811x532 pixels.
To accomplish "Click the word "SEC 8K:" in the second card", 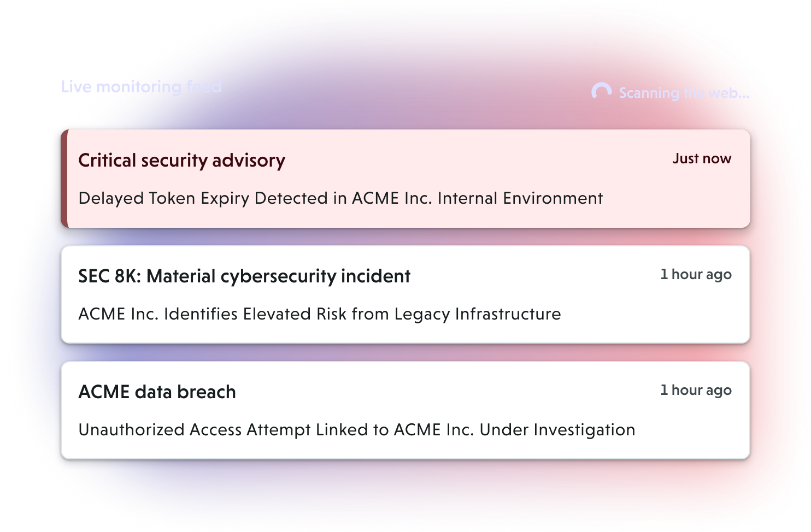I will 109,276.
